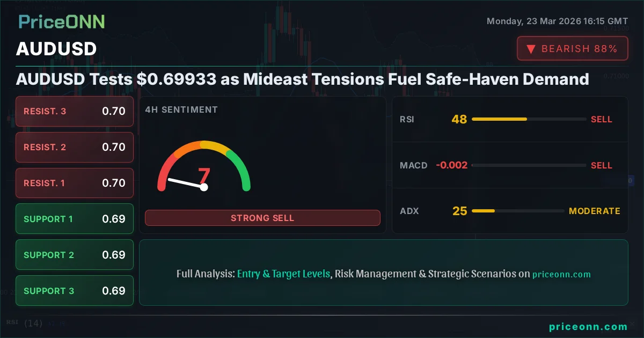
Task: Click the sentiment gauge needle
Action: tap(186, 183)
